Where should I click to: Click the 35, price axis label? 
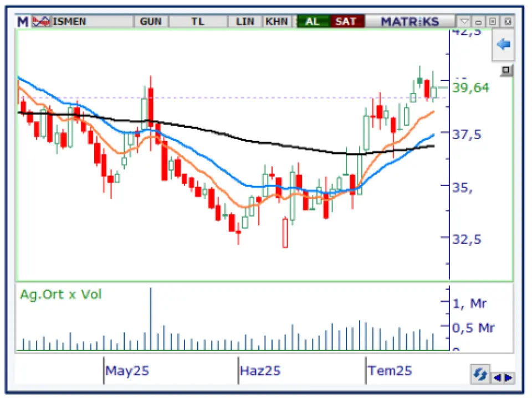point(462,188)
